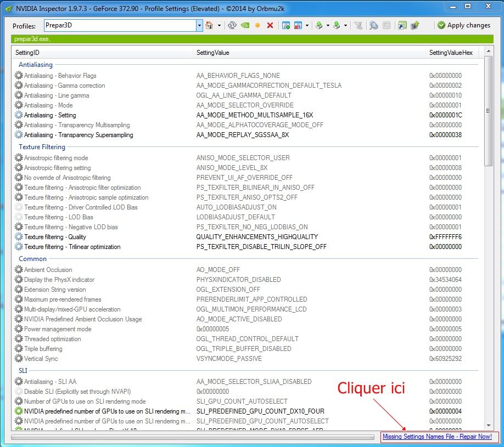Viewport: 504px width, 447px height.
Task: Click the Prepar3D profile name field
Action: [x=120, y=25]
